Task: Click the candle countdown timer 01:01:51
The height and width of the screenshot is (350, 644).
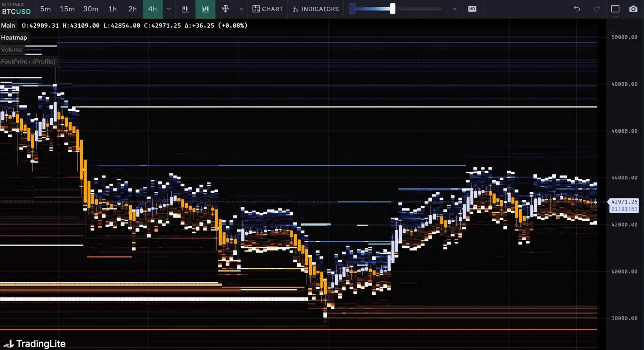Action: [x=624, y=209]
